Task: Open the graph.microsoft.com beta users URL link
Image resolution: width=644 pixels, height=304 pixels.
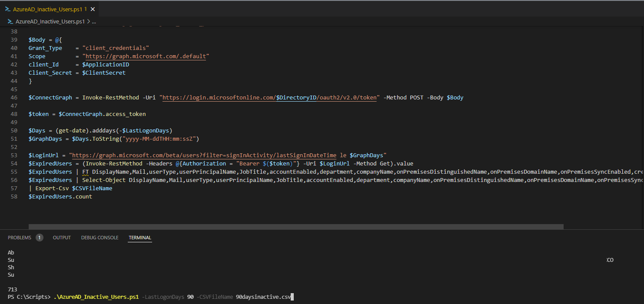Action: pos(204,155)
